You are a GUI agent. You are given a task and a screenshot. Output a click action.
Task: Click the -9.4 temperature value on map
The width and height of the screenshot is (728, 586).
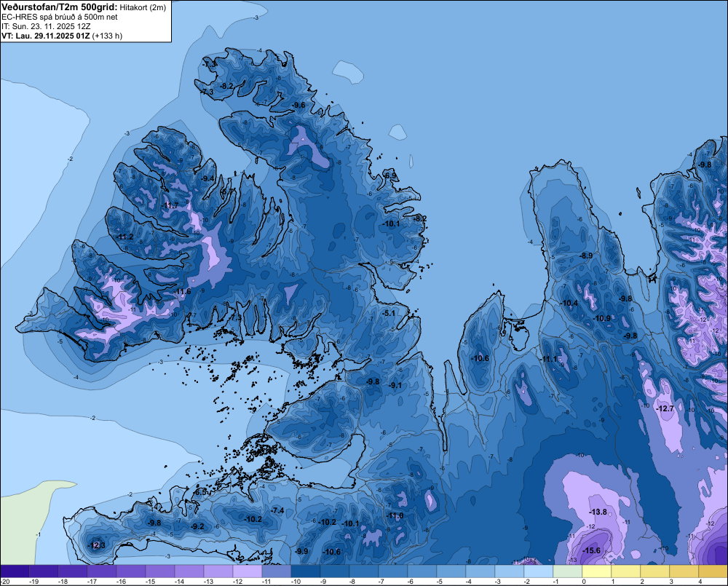(207, 178)
